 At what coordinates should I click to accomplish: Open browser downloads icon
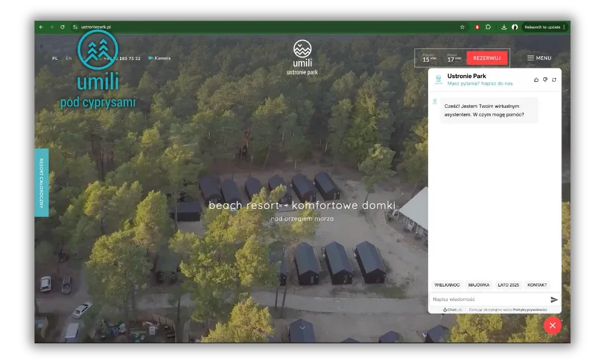(x=504, y=27)
